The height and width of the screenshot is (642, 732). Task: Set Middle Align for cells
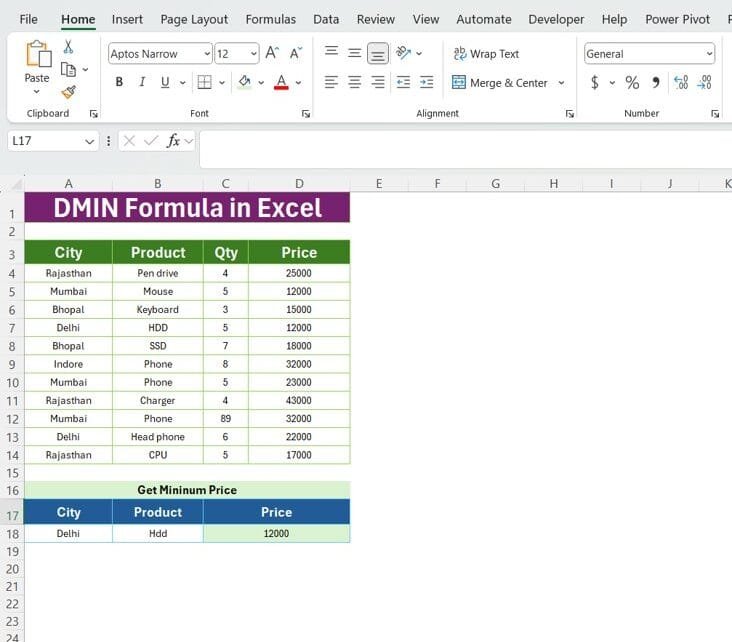pos(355,53)
